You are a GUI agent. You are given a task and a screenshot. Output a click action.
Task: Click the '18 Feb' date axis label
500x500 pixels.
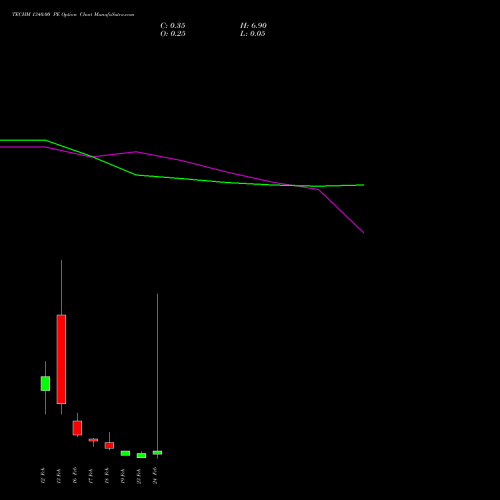coord(107,476)
